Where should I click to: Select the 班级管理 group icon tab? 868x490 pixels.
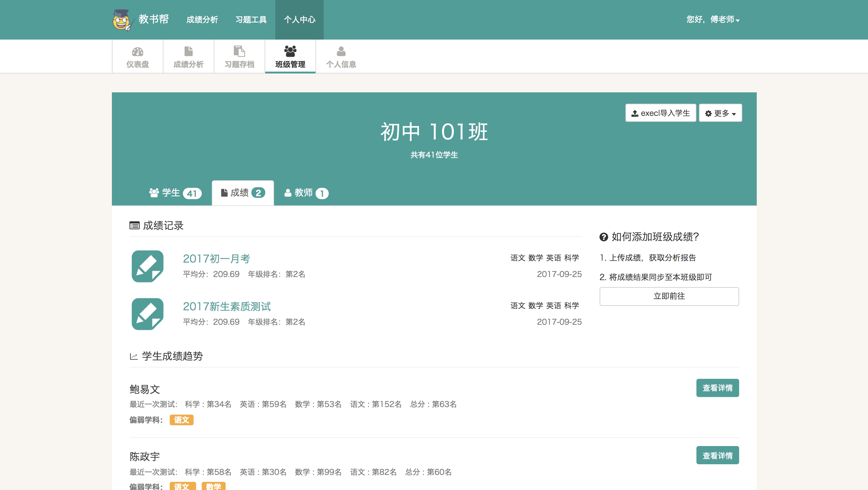[290, 57]
